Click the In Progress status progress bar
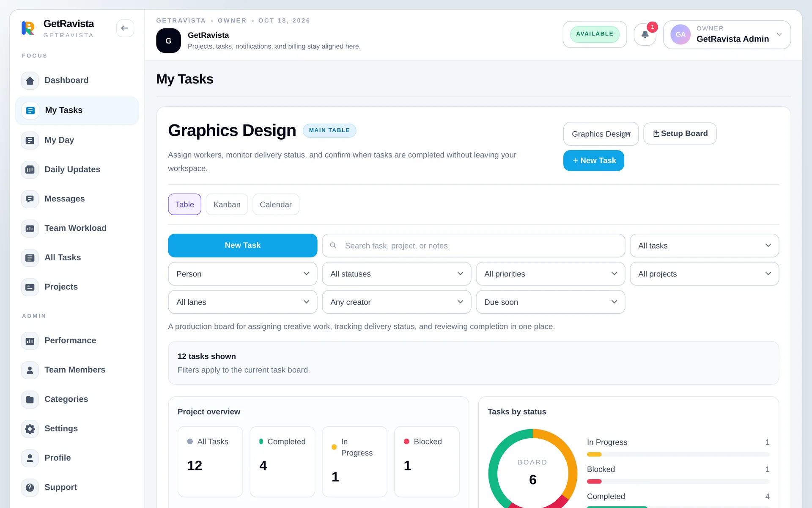Image resolution: width=812 pixels, height=508 pixels. click(x=678, y=455)
